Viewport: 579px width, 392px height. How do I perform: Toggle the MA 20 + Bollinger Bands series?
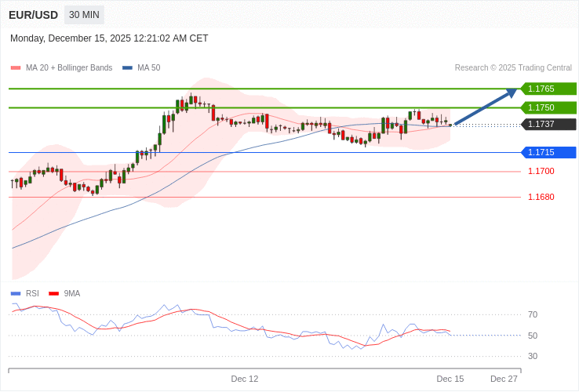(x=69, y=68)
